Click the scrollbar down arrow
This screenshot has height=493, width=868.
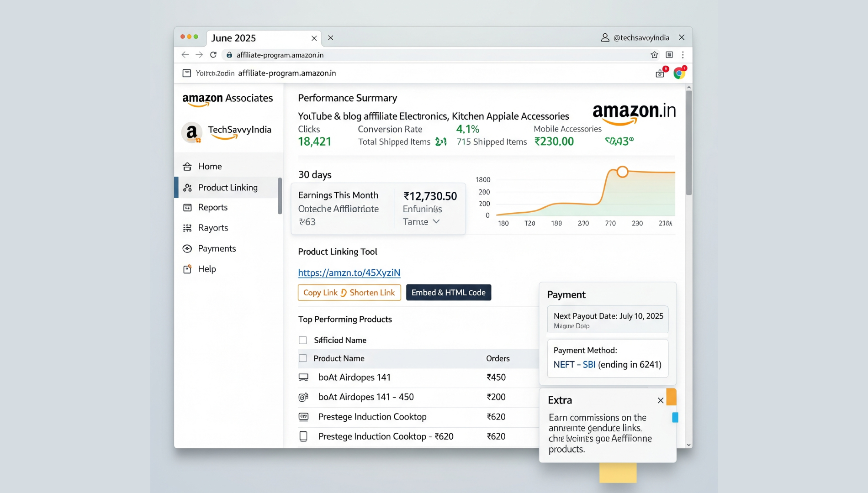[689, 445]
